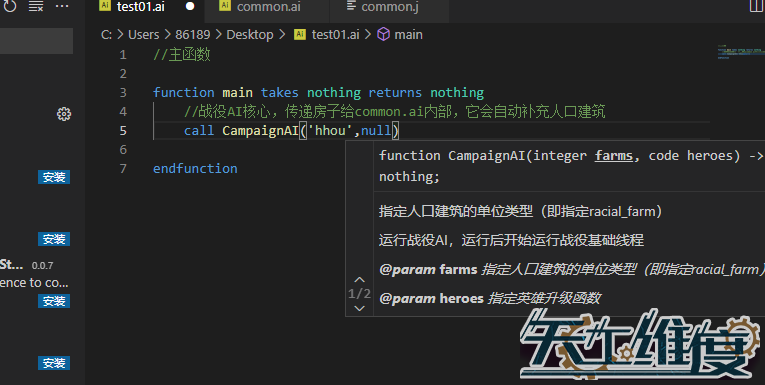Click the clear list filter icon

(x=36, y=6)
